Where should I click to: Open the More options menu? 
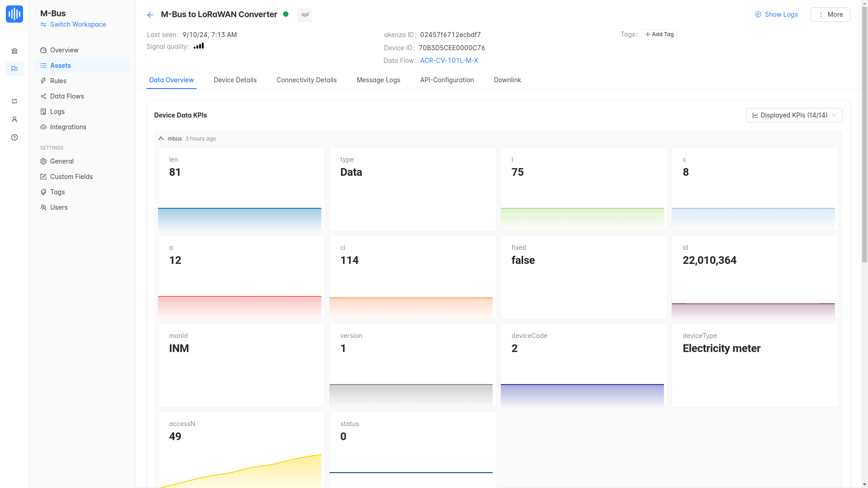tap(830, 14)
